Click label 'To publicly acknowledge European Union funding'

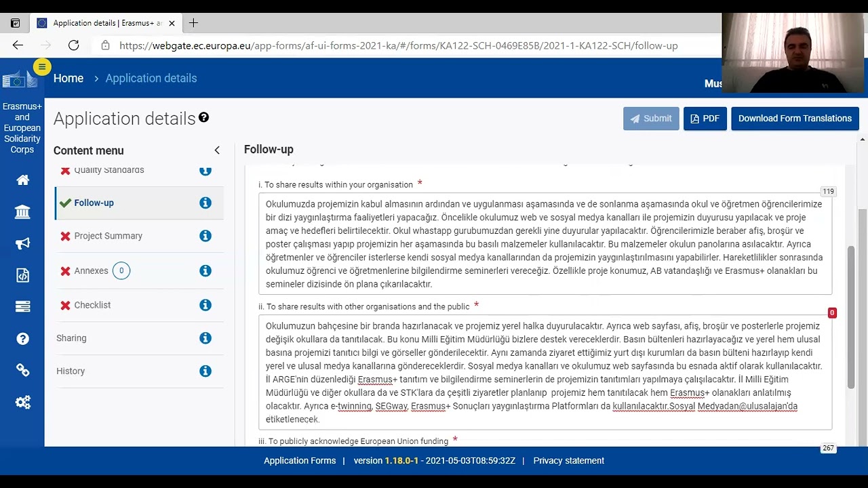353,441
